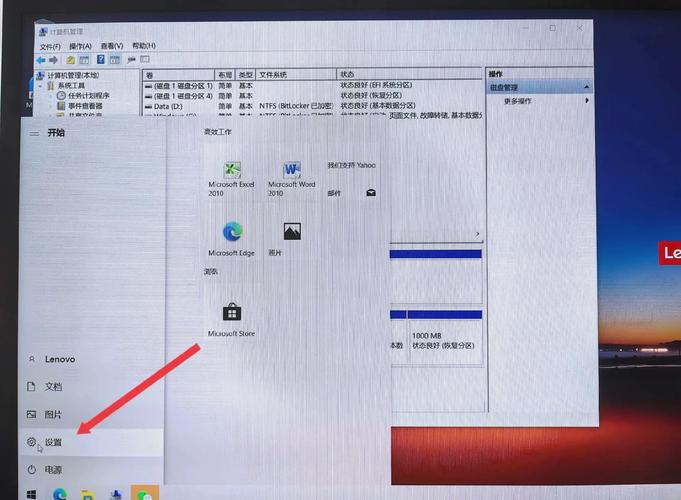Click the hamburger menu icon beside 开始
Viewport: 681px width, 500px height.
pos(34,133)
